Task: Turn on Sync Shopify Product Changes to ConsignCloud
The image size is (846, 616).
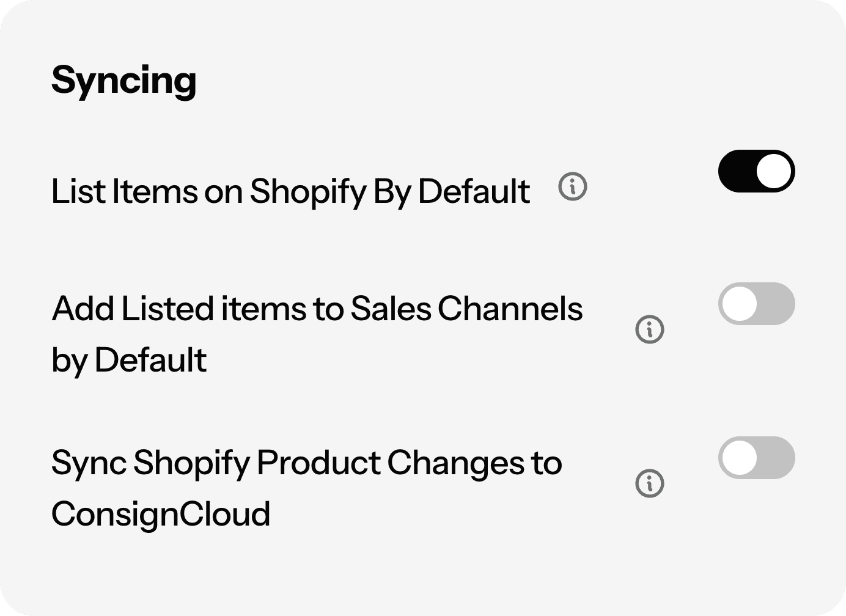Action: point(757,458)
